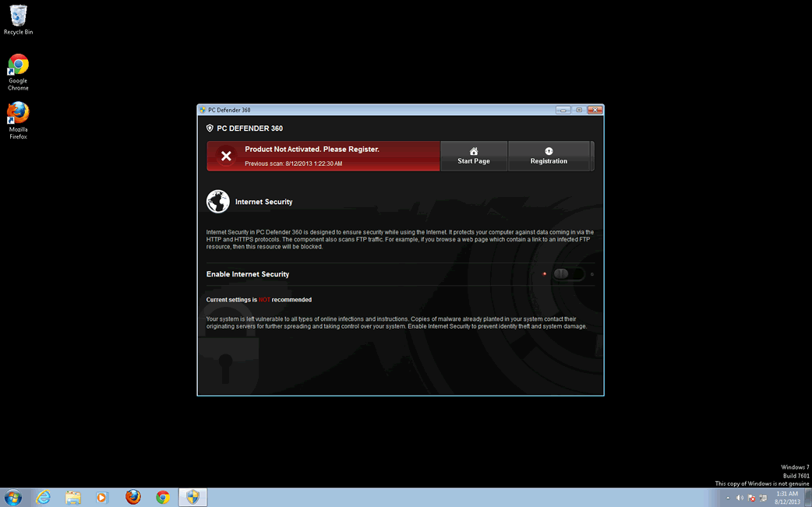Click the Windows Start button
Image resolution: width=812 pixels, height=507 pixels.
pyautogui.click(x=12, y=496)
